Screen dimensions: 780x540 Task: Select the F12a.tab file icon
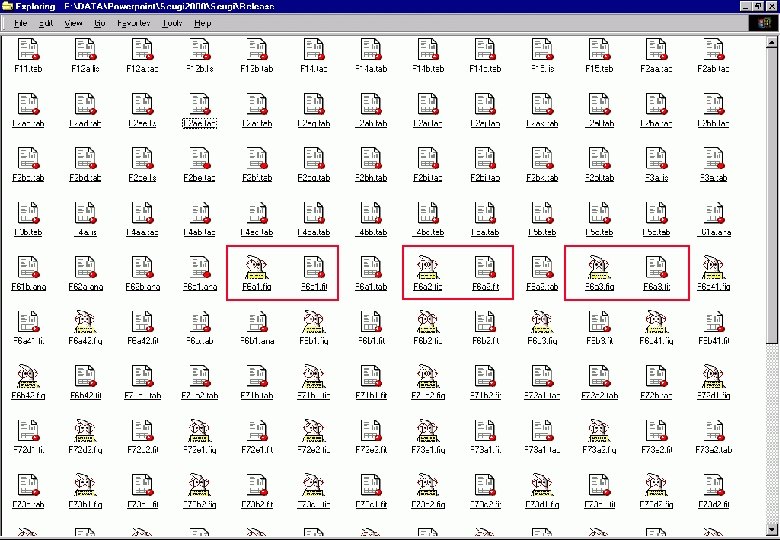pyautogui.click(x=142, y=50)
